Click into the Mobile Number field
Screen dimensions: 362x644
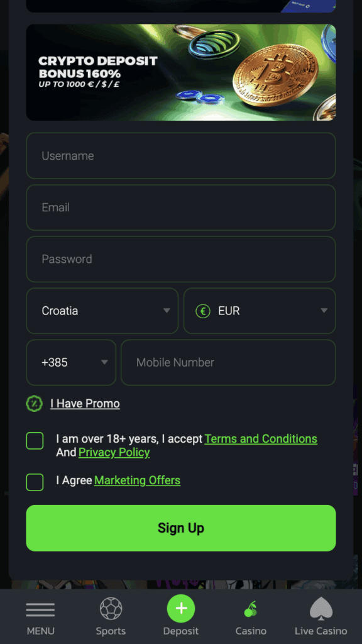(x=228, y=363)
